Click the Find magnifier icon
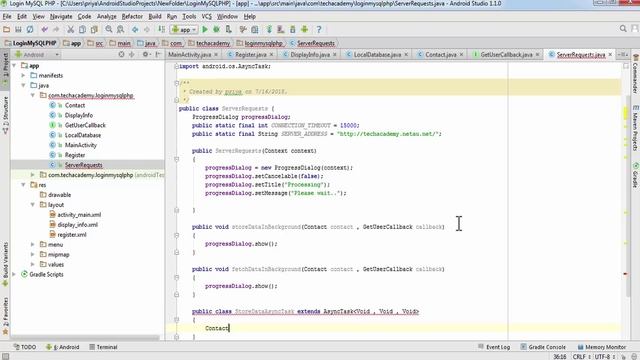Image resolution: width=640 pixels, height=360 pixels. [x=109, y=29]
